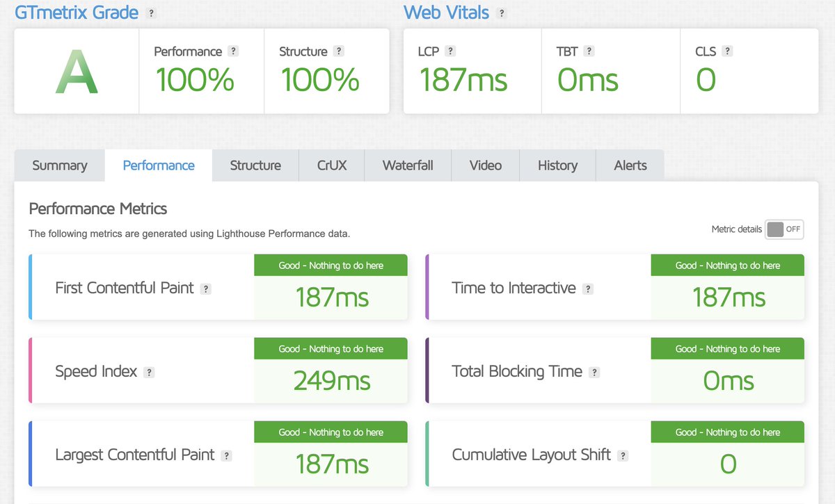Open Time to Interactive help icon
Viewport: 835px width, 504px height.
[588, 289]
